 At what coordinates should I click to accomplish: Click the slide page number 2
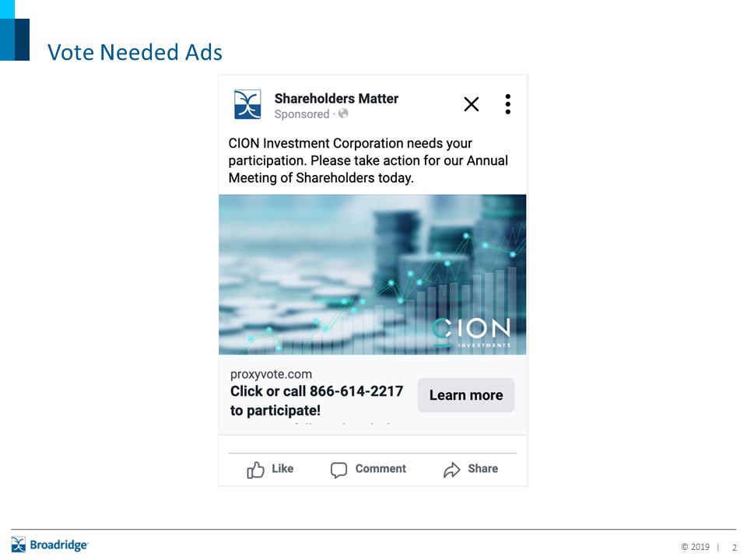point(734,547)
